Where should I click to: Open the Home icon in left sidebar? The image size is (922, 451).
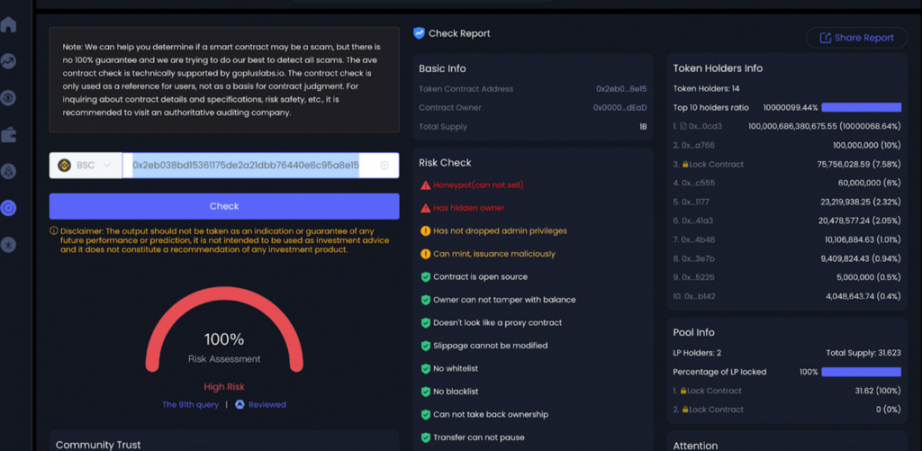9,25
